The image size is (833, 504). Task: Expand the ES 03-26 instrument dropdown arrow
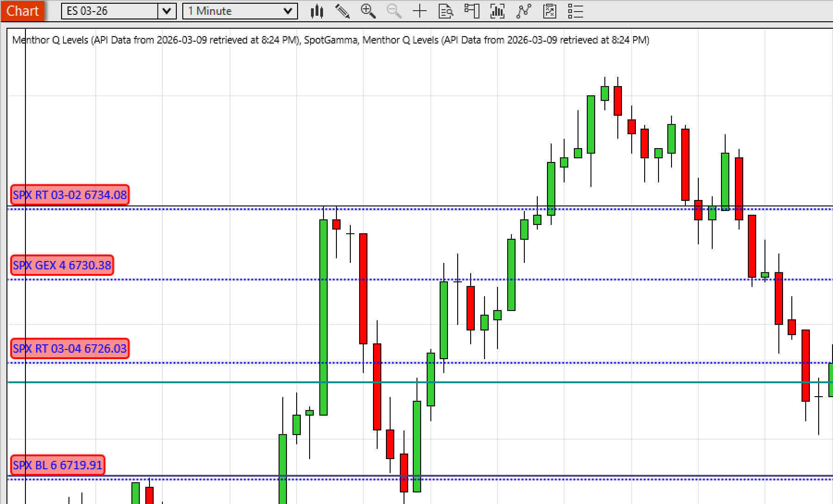pyautogui.click(x=167, y=11)
